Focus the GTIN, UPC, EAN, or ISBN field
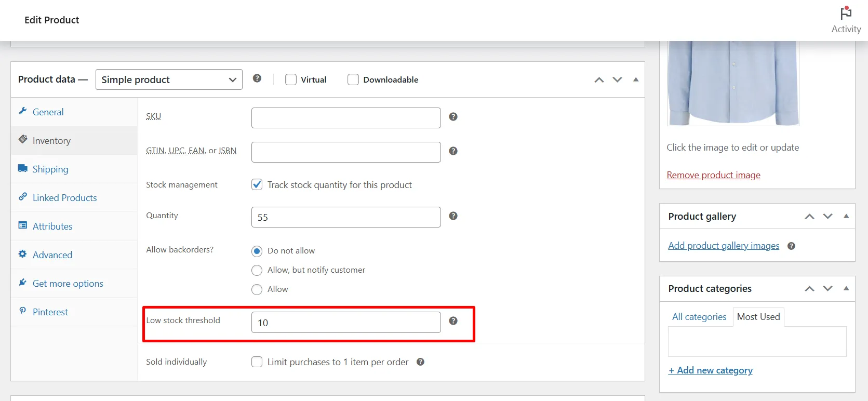 (346, 152)
